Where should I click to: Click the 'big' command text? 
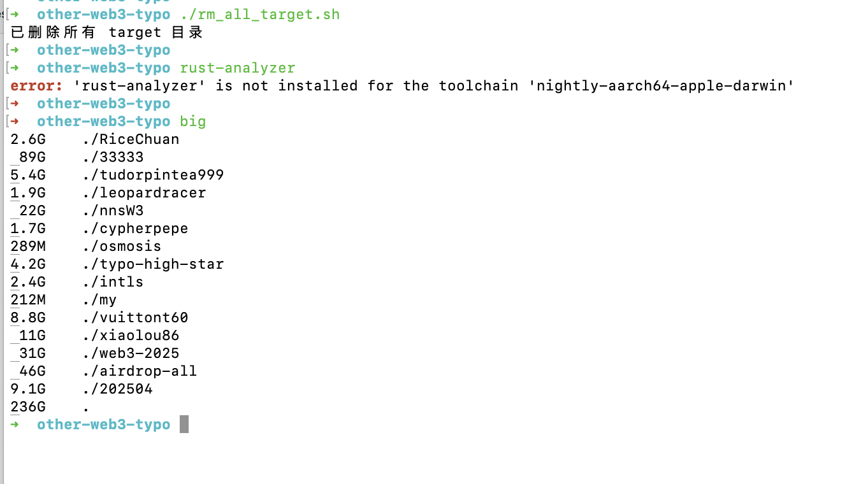(x=192, y=122)
